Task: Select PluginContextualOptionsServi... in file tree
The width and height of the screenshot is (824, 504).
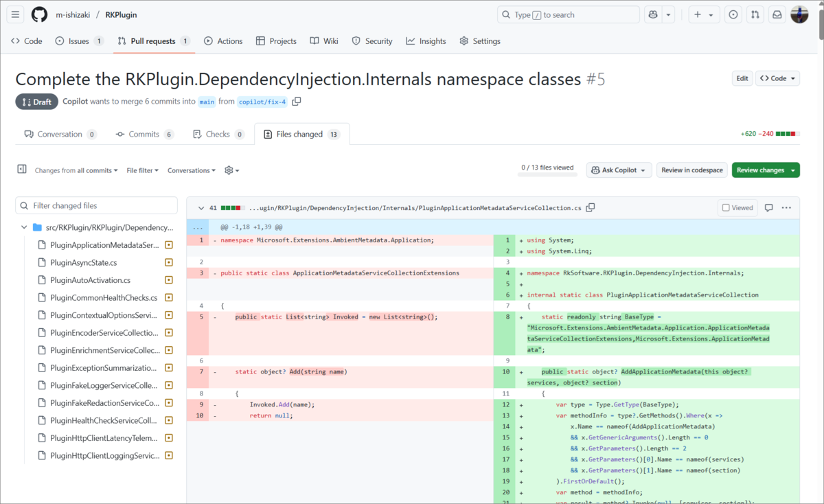Action: tap(104, 315)
